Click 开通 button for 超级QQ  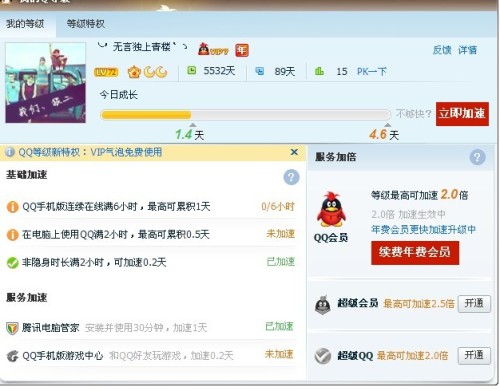point(474,355)
